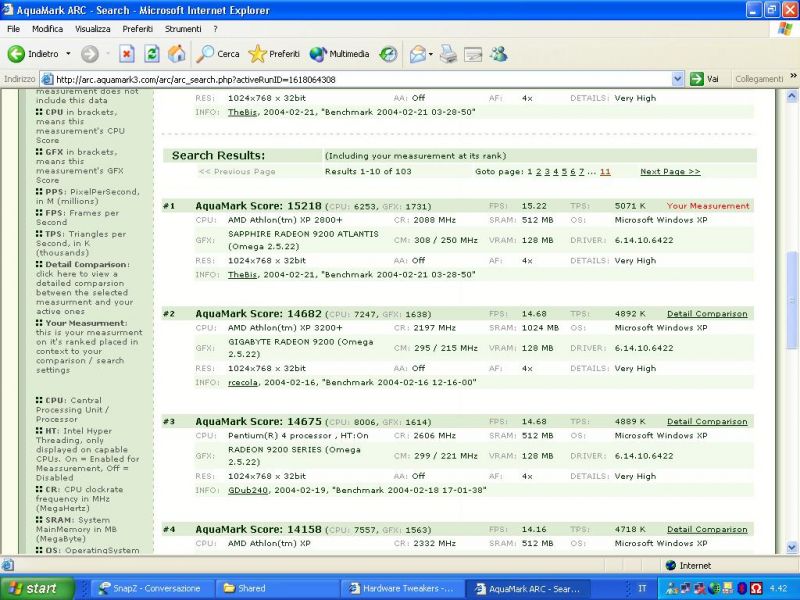
Task: Jump to the last results page 11
Action: click(605, 171)
